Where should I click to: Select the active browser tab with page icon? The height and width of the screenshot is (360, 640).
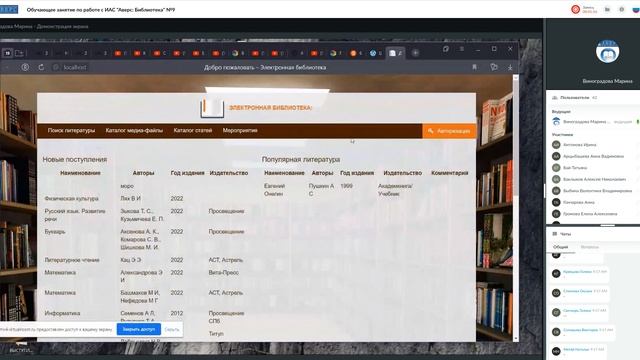[x=395, y=53]
